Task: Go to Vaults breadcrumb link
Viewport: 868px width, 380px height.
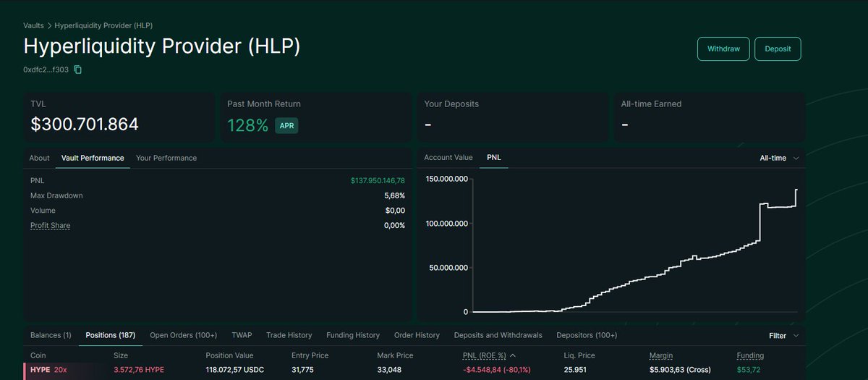Action: click(34, 25)
